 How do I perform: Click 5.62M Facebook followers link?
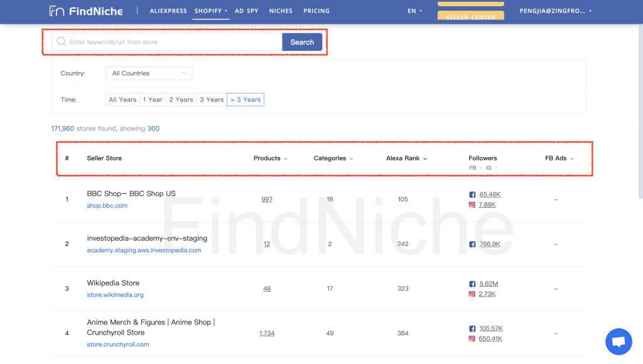click(x=489, y=284)
